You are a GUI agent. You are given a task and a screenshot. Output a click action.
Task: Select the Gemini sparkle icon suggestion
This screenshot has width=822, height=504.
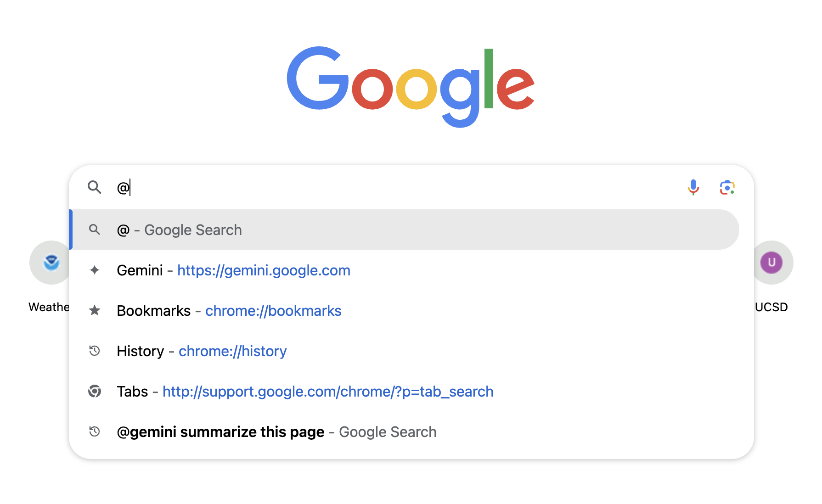click(95, 270)
